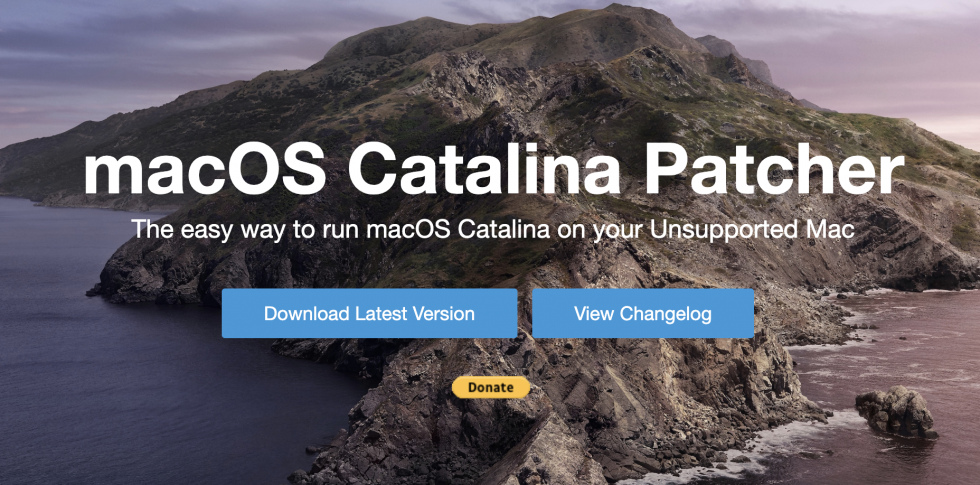Viewport: 980px width, 485px height.
Task: Click the yellow Donate button
Action: (491, 388)
